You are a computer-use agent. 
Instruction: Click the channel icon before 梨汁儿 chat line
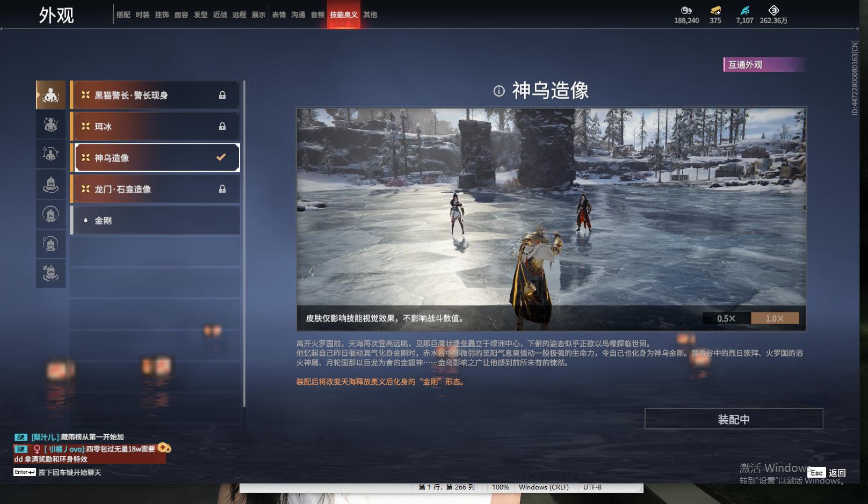pos(21,437)
